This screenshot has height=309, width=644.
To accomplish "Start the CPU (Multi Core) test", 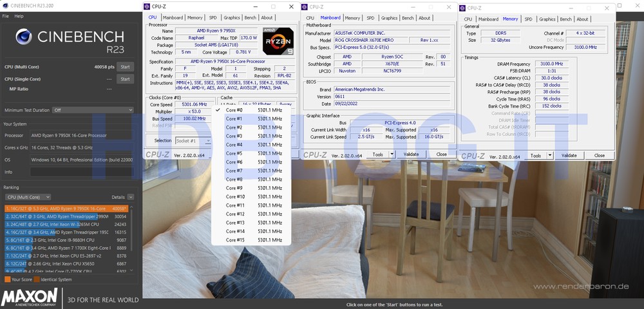I will (x=126, y=67).
